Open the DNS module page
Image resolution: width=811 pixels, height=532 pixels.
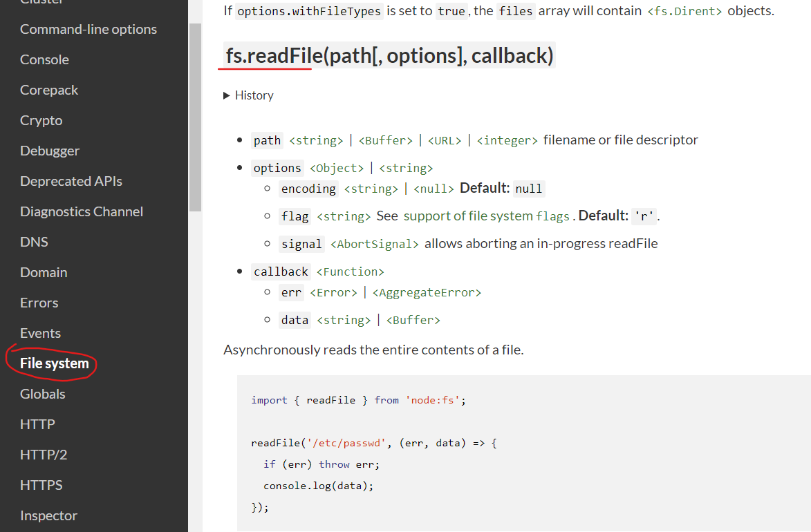click(34, 243)
